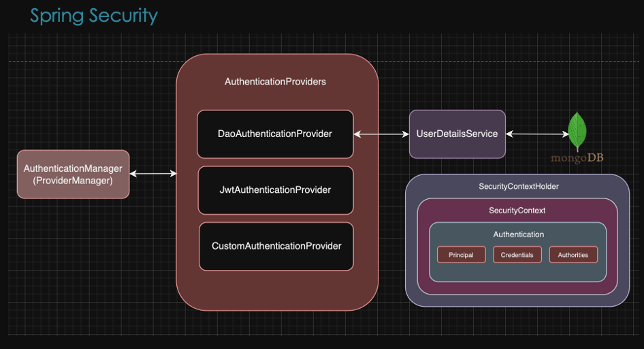This screenshot has height=349, width=644.
Task: Click the AuthenticationProviders container title
Action: pyautogui.click(x=275, y=82)
